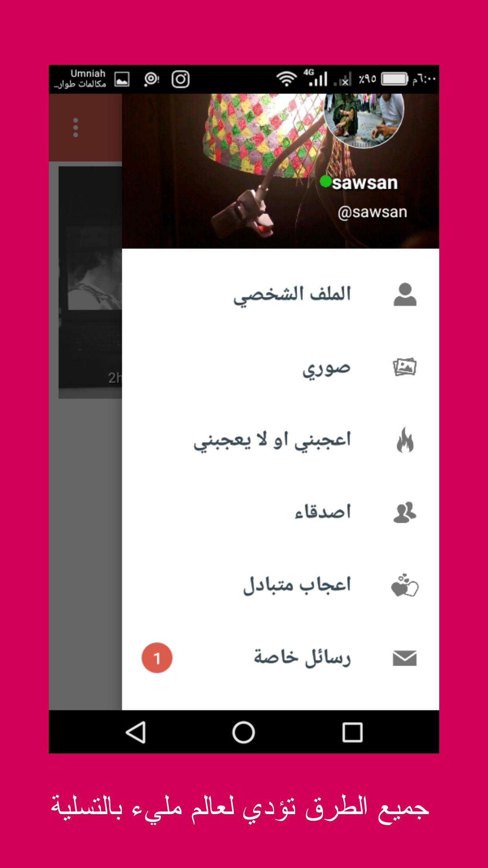
Task: Open رسائل خاصة menu item
Action: (x=281, y=658)
